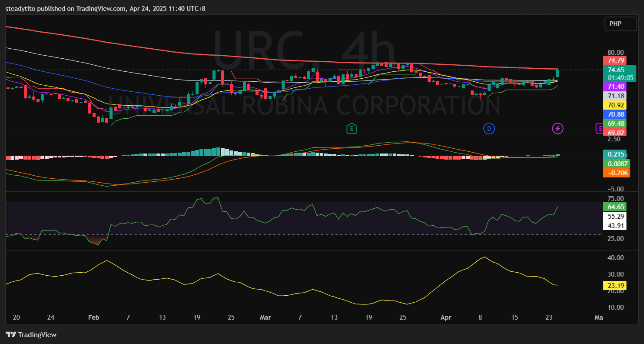Select the red 69.02 price label
The height and width of the screenshot is (344, 644).
coord(614,132)
